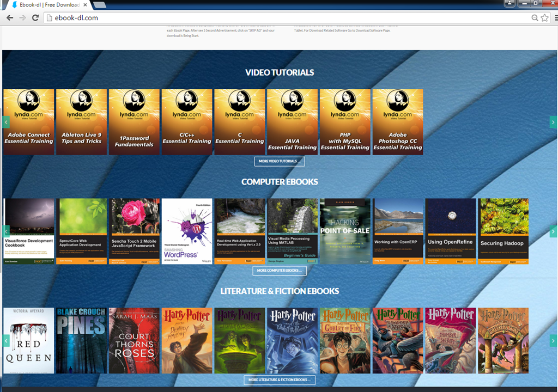This screenshot has width=558, height=392.
Task: Open Visual Media Processing Using MATLAB ebook
Action: click(x=292, y=231)
